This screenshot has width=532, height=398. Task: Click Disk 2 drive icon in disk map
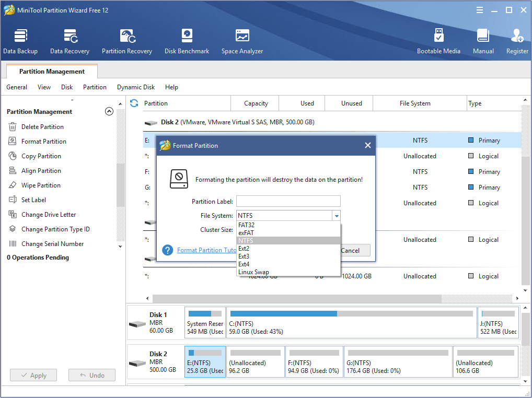pos(137,364)
